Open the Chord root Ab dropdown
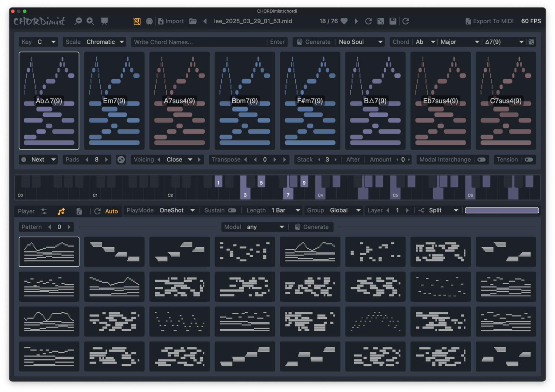 point(425,42)
